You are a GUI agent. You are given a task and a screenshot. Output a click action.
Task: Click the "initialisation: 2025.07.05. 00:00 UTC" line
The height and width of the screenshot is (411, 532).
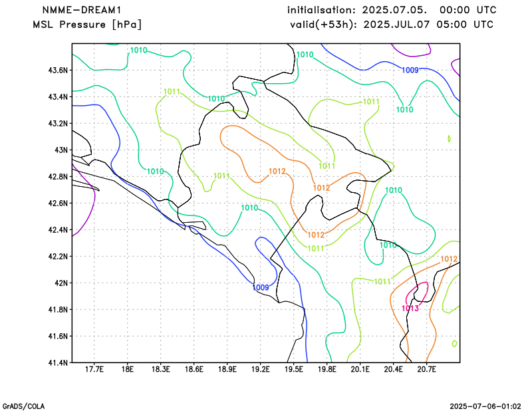392,10
